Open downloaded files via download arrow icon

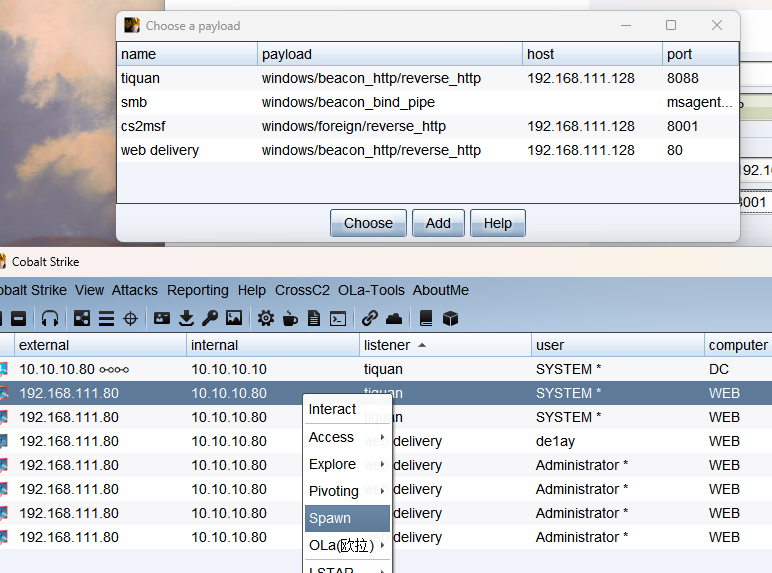pos(186,318)
